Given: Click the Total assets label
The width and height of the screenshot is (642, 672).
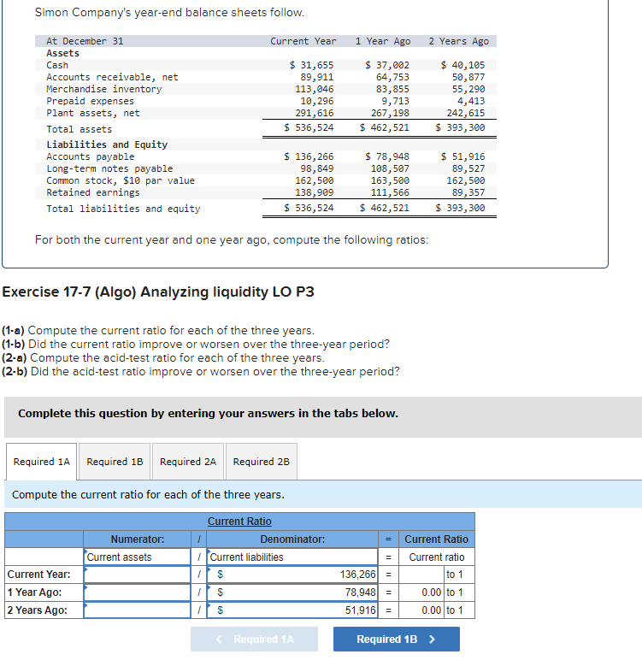Looking at the screenshot, I should 80,129.
